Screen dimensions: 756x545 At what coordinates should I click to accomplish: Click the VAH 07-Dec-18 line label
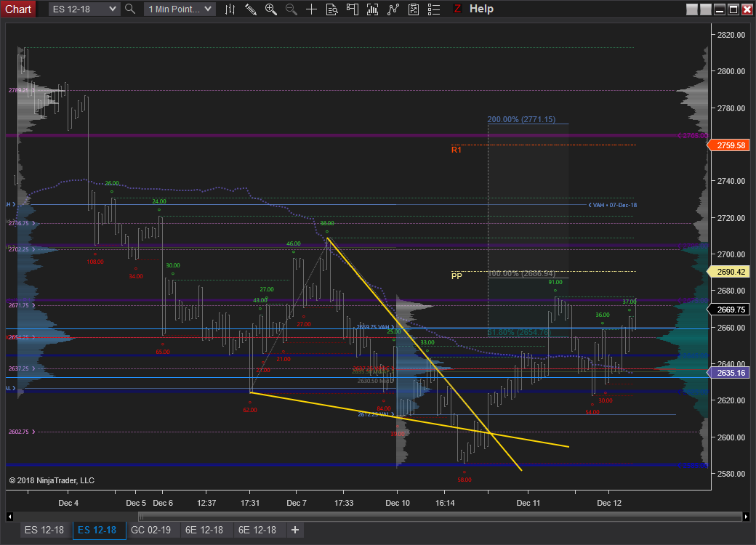[x=612, y=205]
